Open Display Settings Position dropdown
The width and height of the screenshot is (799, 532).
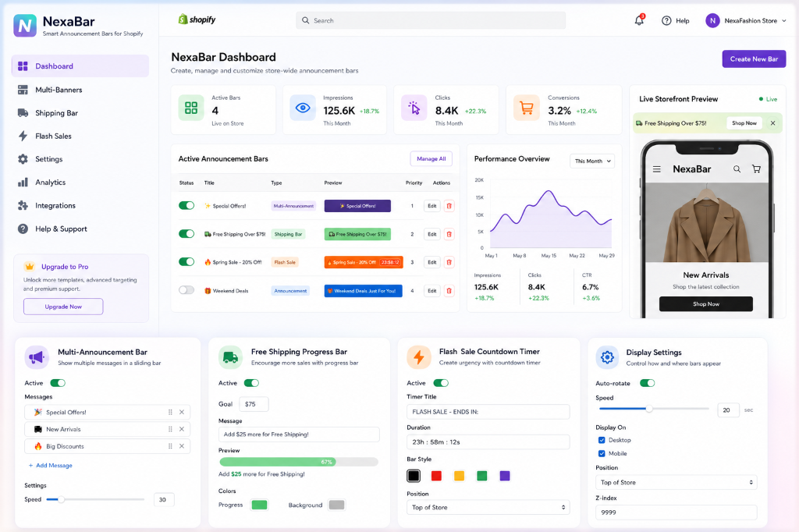point(676,483)
